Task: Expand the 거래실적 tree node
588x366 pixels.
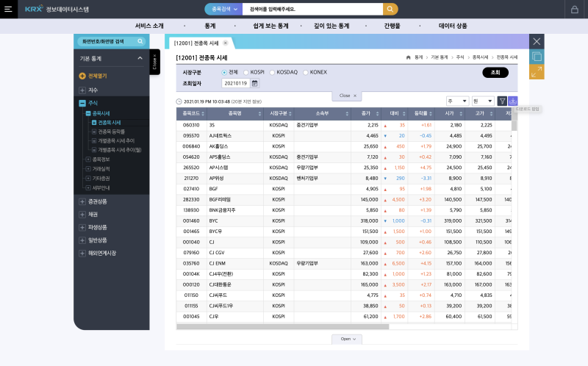Action: click(x=88, y=169)
